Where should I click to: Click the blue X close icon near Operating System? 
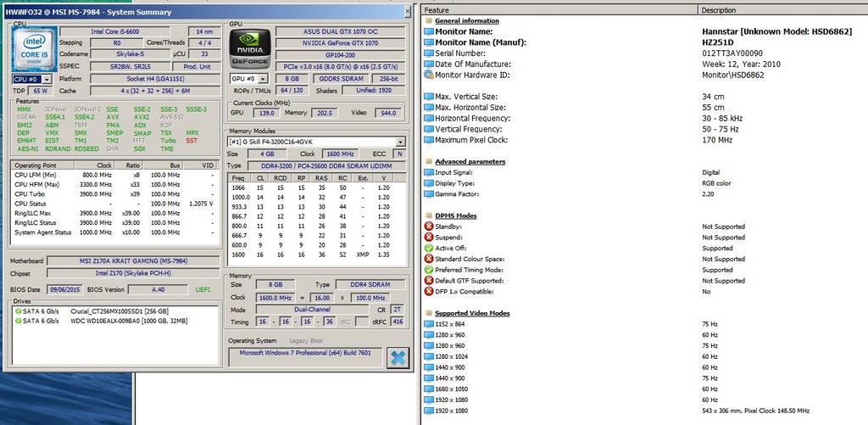coord(396,357)
